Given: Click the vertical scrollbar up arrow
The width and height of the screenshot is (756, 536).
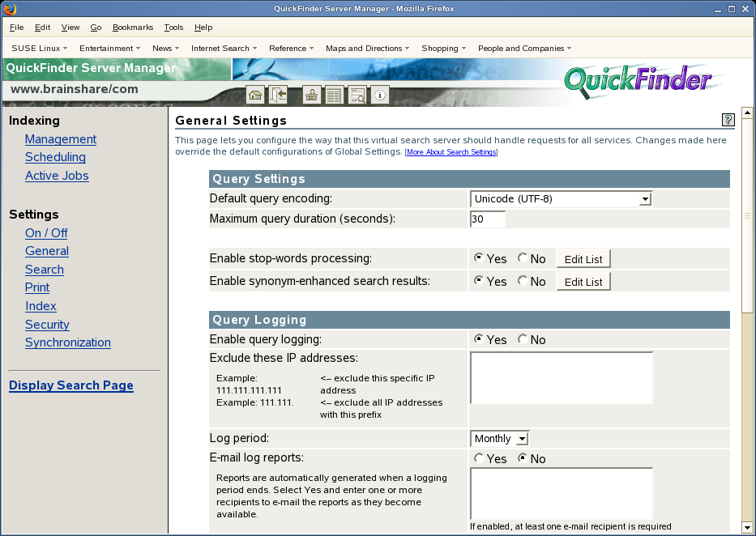Looking at the screenshot, I should pyautogui.click(x=747, y=113).
